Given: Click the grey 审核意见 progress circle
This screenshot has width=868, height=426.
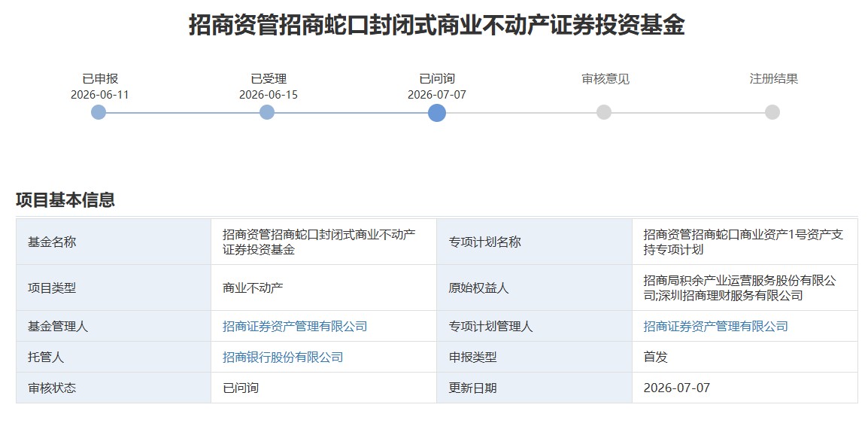Looking at the screenshot, I should [x=604, y=112].
